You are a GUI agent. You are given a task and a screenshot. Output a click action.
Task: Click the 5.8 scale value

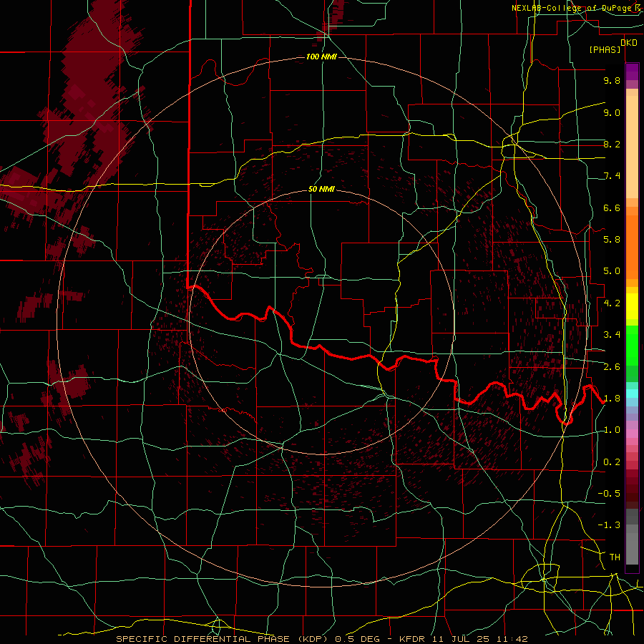pos(612,240)
